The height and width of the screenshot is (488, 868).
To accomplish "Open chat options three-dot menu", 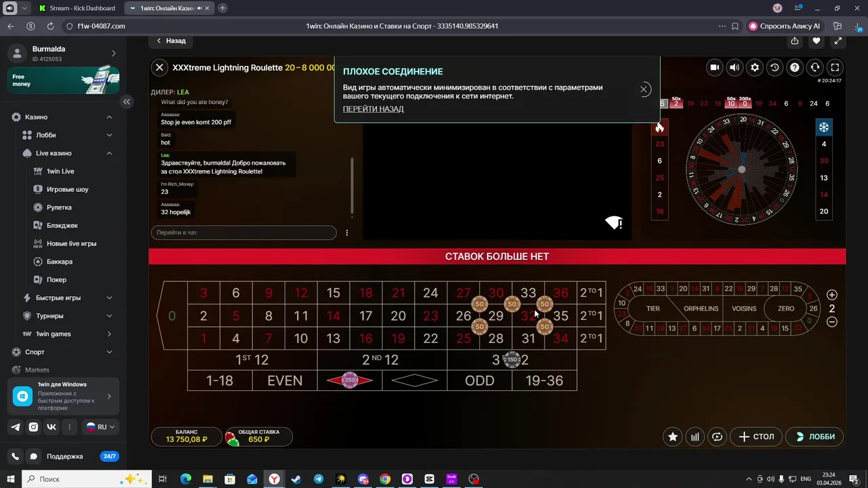I will pos(347,232).
